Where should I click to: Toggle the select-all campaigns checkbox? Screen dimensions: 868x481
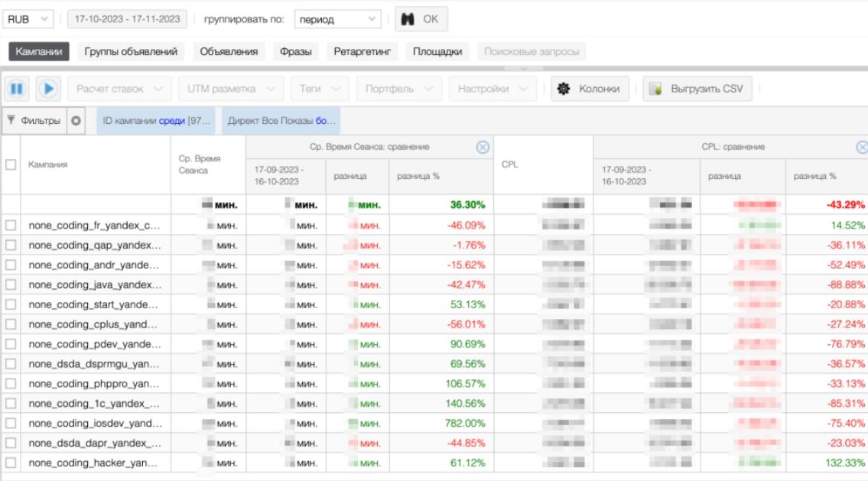(11, 164)
